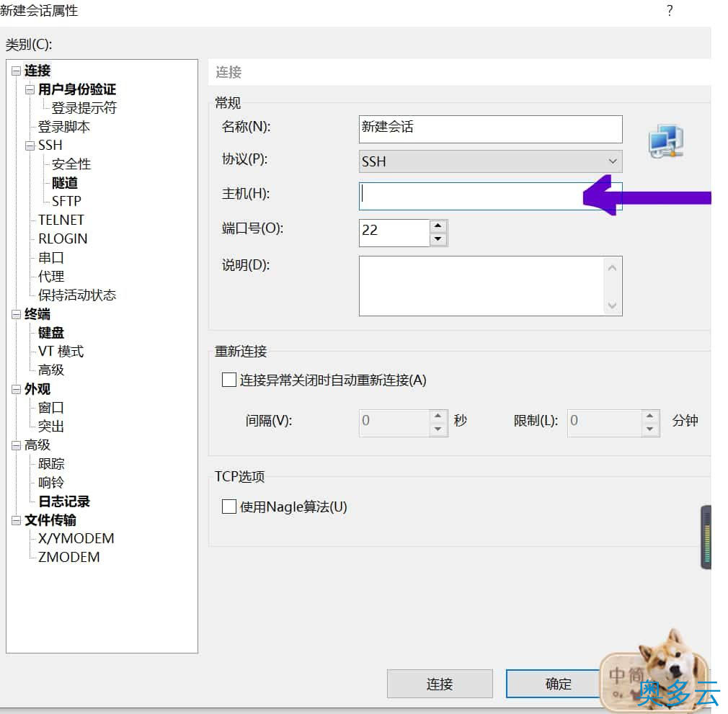
Task: Click the 限制 limit down arrow
Action: click(x=650, y=429)
